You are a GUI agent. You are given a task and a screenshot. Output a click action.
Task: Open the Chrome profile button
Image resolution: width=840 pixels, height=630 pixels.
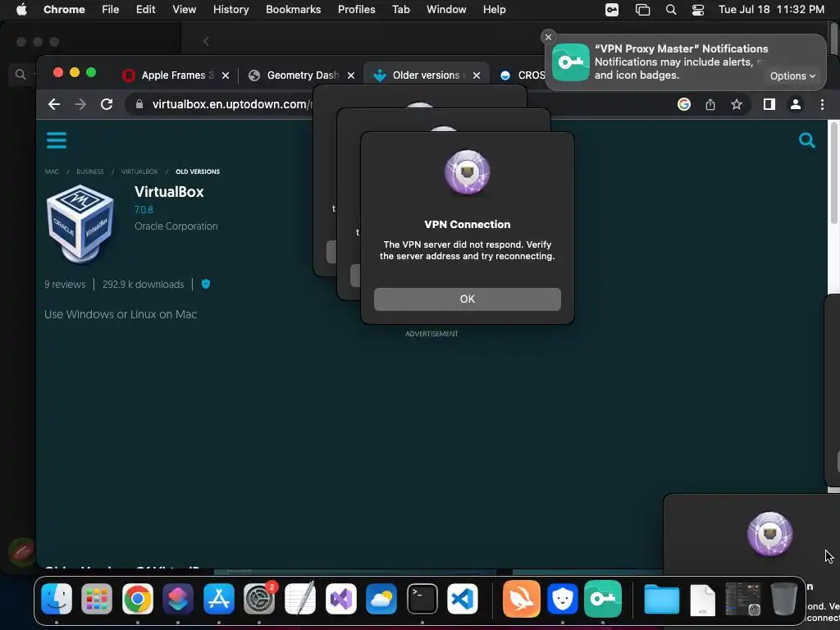(x=796, y=104)
